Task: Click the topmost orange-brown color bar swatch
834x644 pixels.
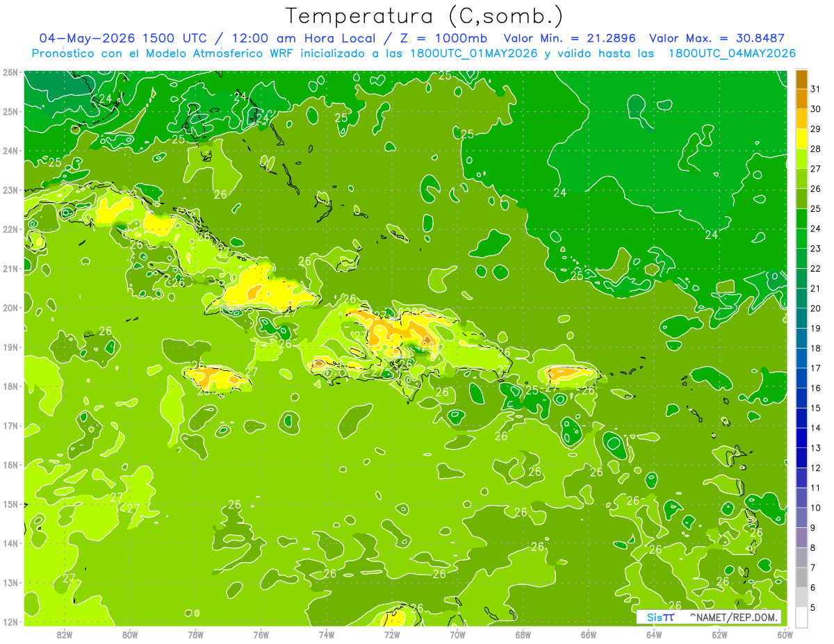Action: tap(801, 79)
